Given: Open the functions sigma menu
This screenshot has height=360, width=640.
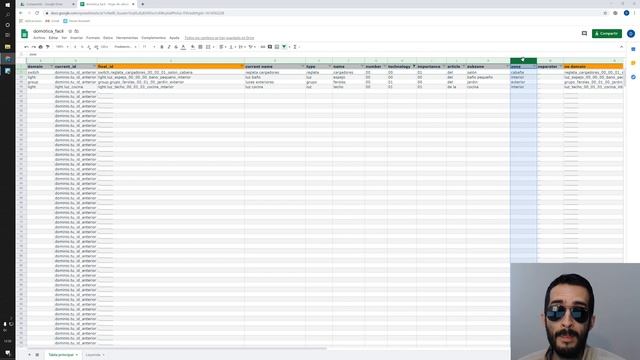Looking at the screenshot, I should [x=295, y=47].
